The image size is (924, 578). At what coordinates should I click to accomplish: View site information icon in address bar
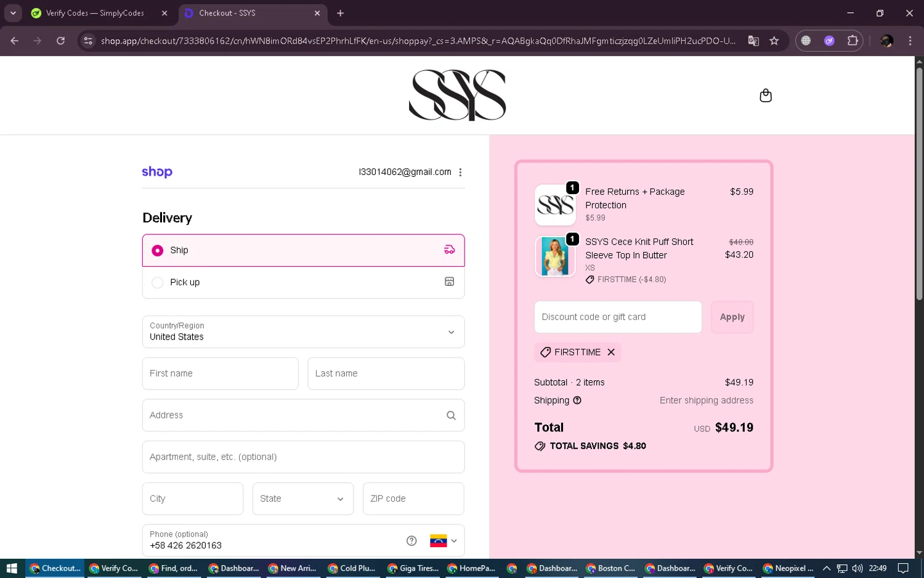coord(88,41)
